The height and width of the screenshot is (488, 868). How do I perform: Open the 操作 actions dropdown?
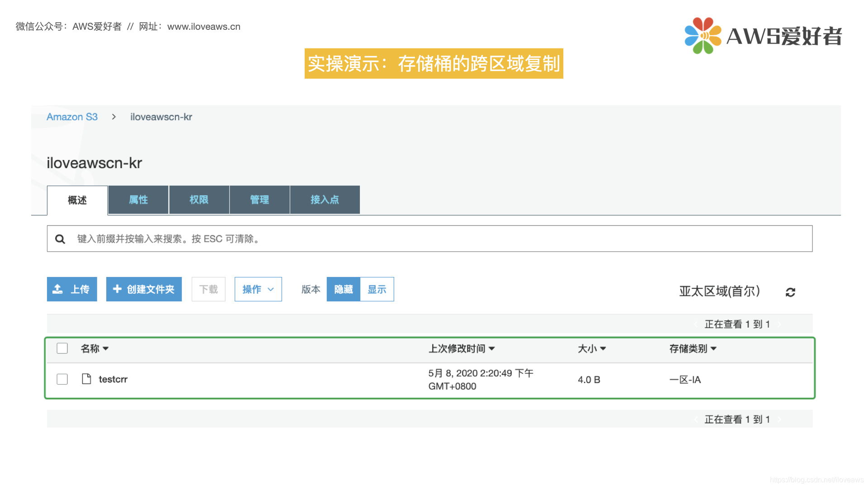[x=258, y=289]
